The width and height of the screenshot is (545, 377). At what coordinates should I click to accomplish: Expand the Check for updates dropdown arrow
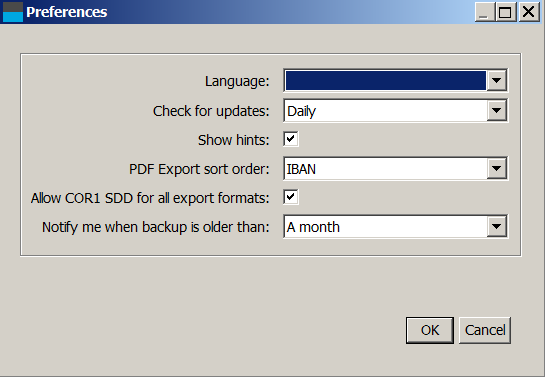click(496, 110)
